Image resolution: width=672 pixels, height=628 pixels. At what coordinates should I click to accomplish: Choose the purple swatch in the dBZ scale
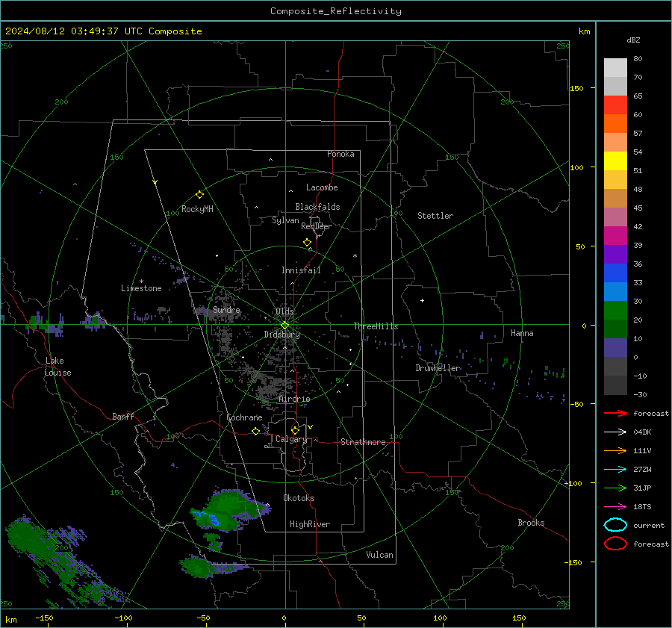coord(615,254)
